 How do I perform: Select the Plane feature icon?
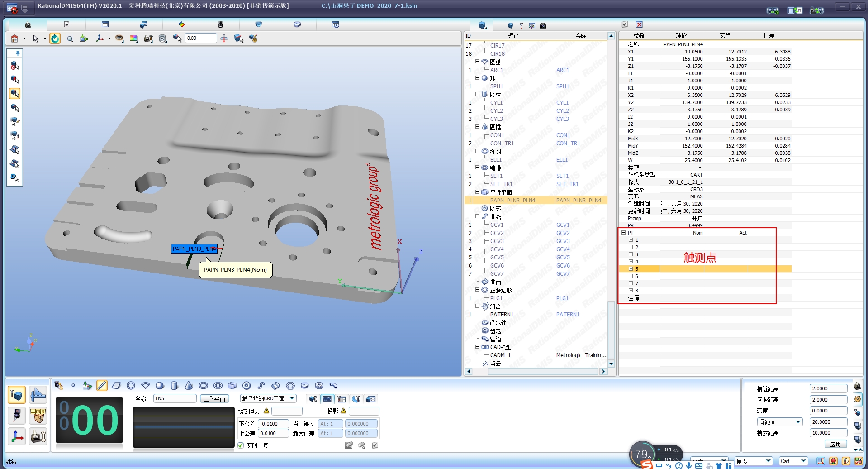[116, 385]
